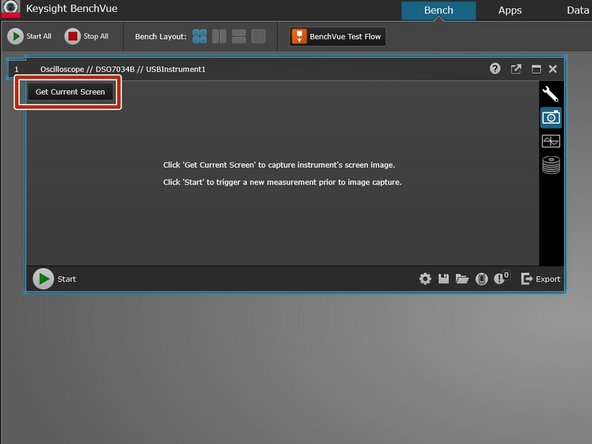Click the Bench Layout label

161,37
